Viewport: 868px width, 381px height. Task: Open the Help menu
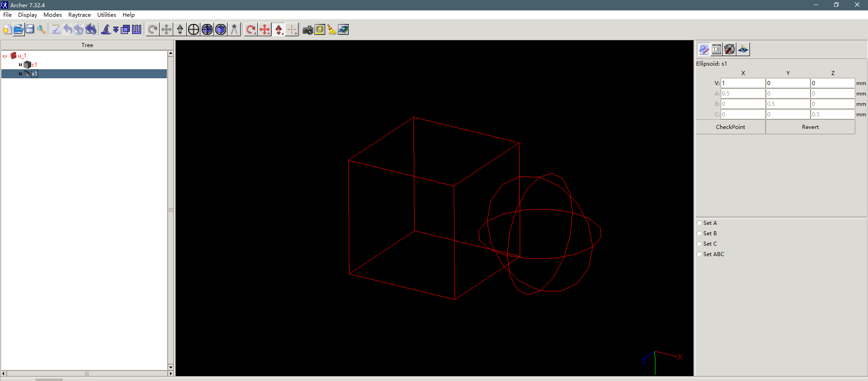tap(128, 15)
